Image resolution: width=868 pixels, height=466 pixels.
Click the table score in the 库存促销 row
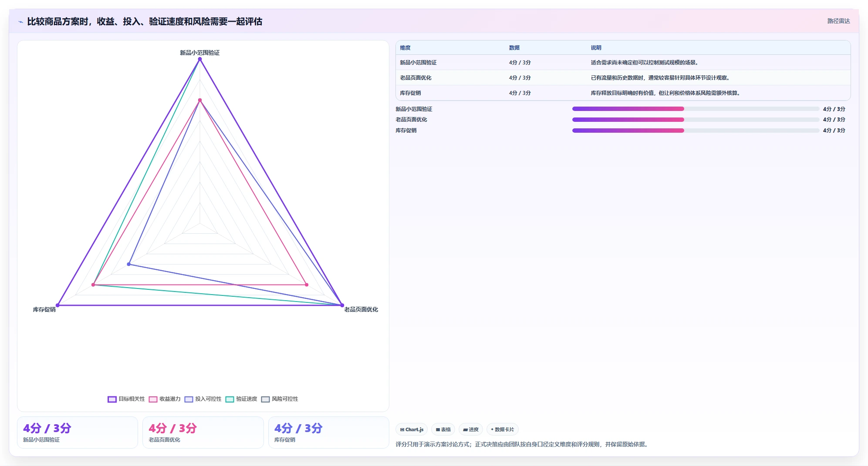coord(520,93)
